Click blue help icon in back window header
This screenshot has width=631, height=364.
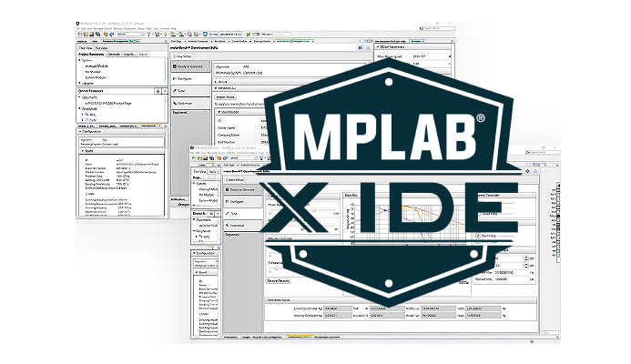(360, 47)
